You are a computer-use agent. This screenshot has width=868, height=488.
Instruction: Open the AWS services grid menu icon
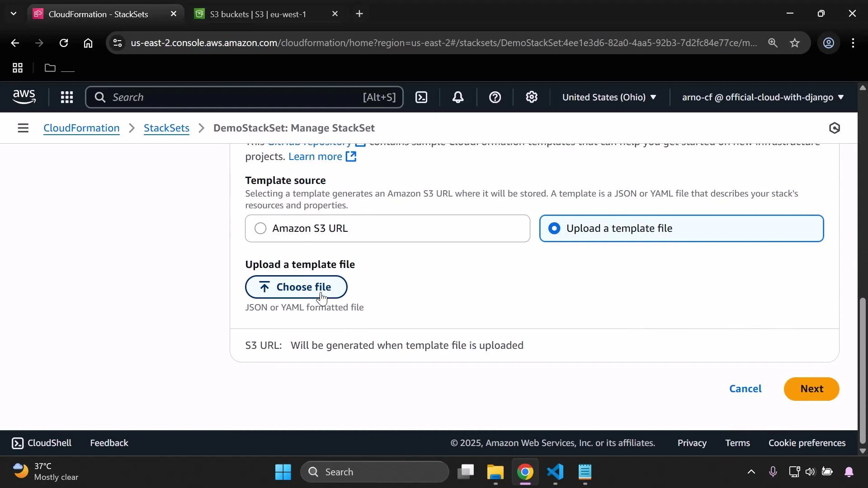pyautogui.click(x=66, y=97)
